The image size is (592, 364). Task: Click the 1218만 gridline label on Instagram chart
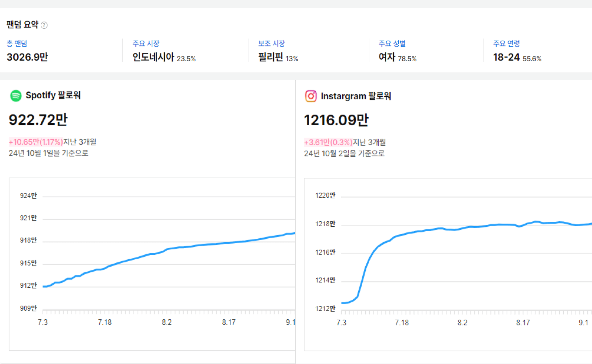click(x=325, y=224)
